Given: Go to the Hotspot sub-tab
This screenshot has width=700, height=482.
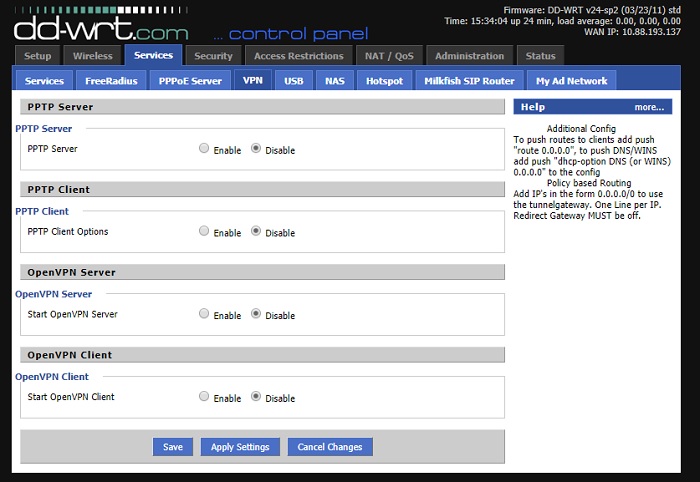Looking at the screenshot, I should (384, 81).
